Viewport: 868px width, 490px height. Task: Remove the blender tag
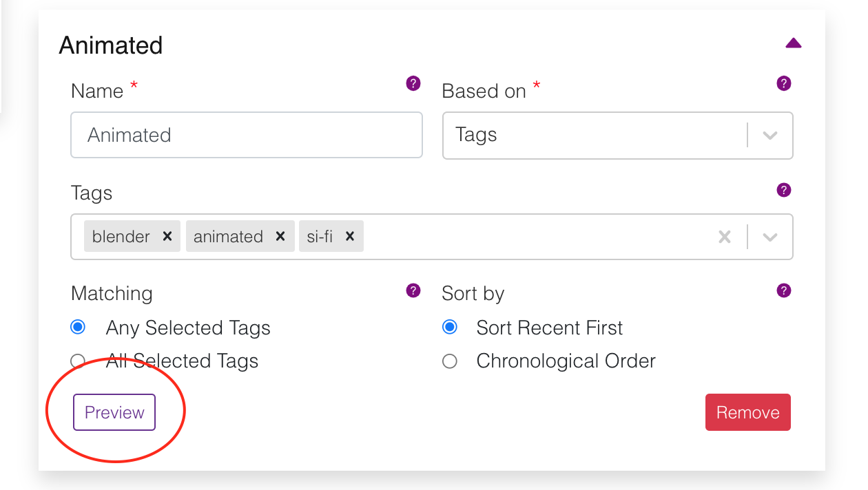(x=167, y=236)
